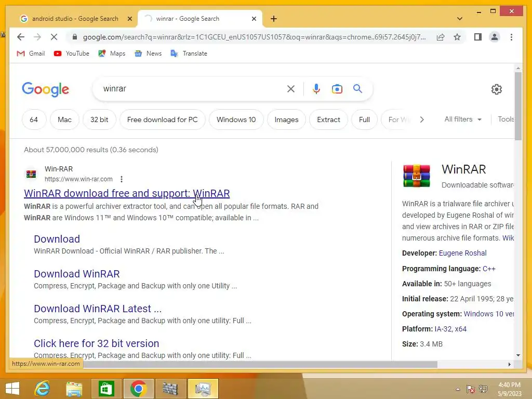
Task: Expand the All filters dropdown
Action: (x=463, y=119)
